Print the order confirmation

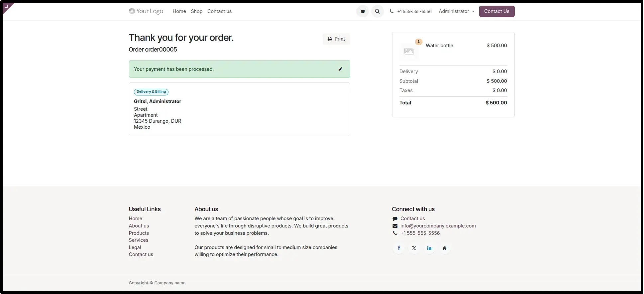pos(336,39)
